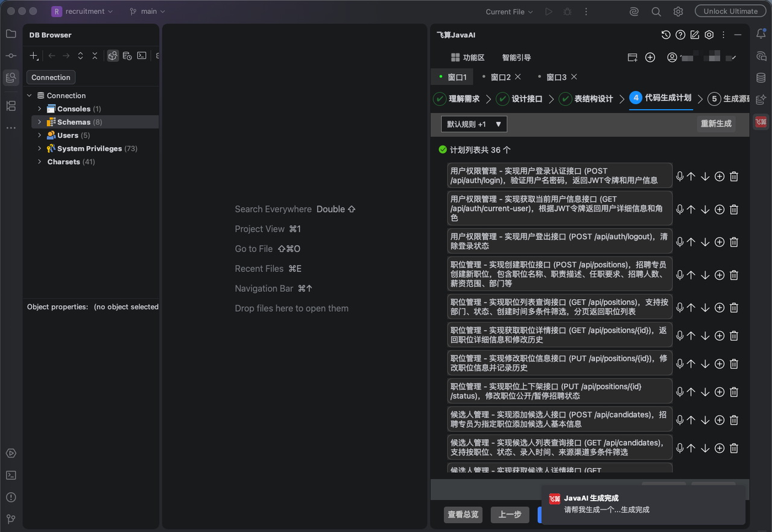Select the red 飞算 JavaAI icon in right sidebar
Image resolution: width=772 pixels, height=532 pixels.
pos(761,122)
